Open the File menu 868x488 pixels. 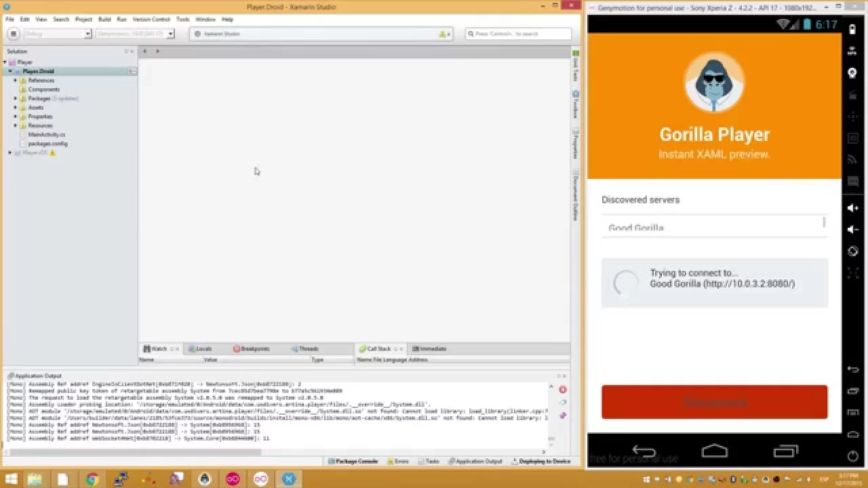pos(9,20)
